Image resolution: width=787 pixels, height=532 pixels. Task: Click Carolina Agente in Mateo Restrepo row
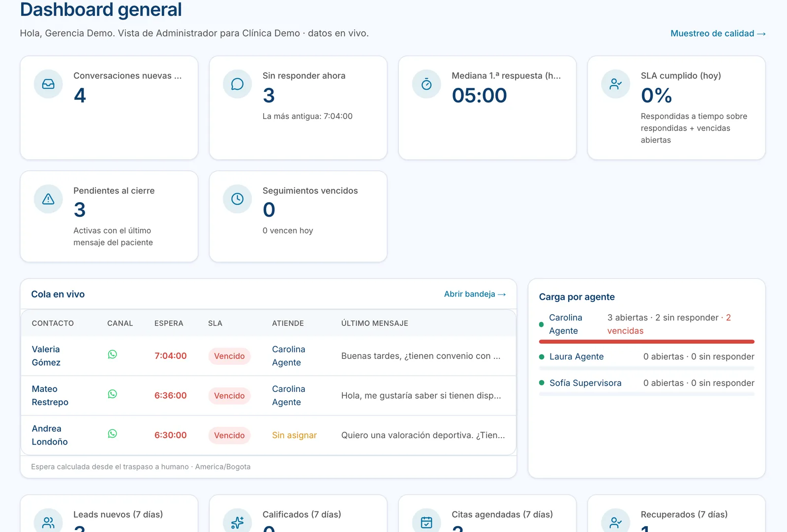[289, 395]
